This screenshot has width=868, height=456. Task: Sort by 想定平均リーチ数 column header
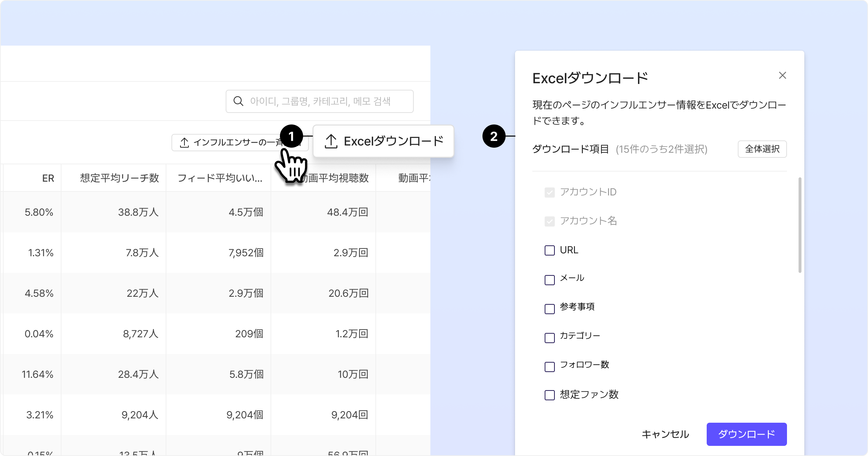point(119,178)
